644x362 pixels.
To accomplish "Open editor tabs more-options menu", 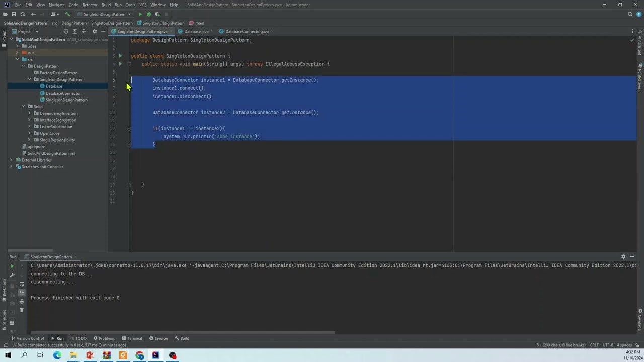I will tap(632, 31).
